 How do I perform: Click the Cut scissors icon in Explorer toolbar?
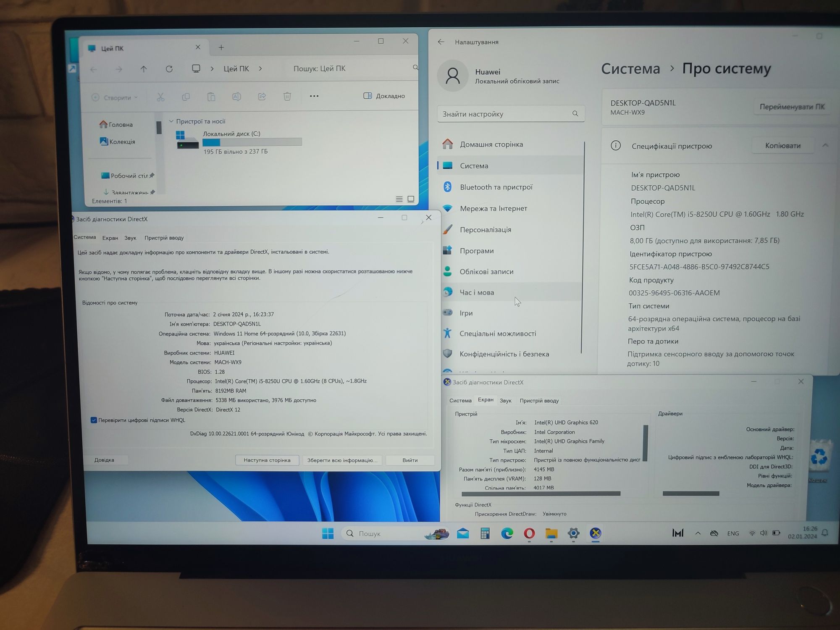(160, 97)
